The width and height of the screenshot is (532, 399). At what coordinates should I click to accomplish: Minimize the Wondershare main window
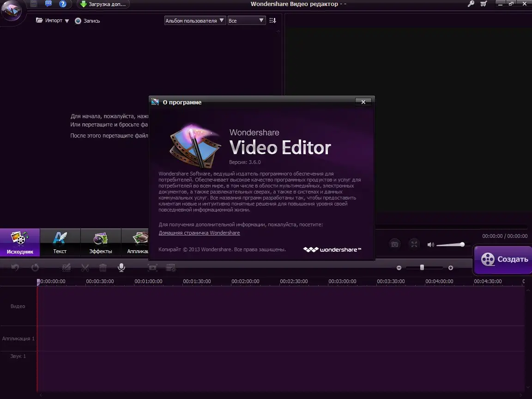(500, 4)
